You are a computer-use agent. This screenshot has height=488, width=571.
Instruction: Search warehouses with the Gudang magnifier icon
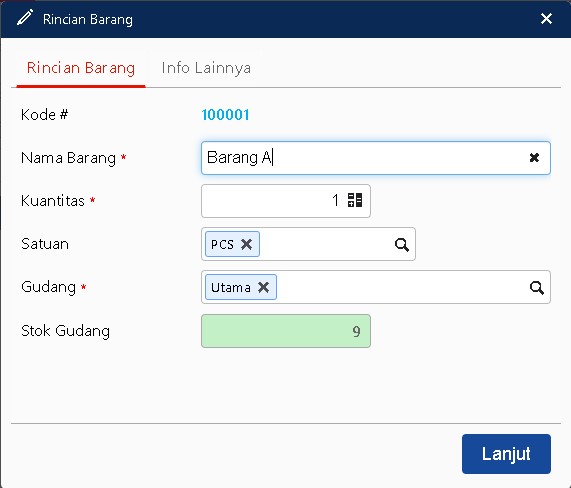[537, 288]
